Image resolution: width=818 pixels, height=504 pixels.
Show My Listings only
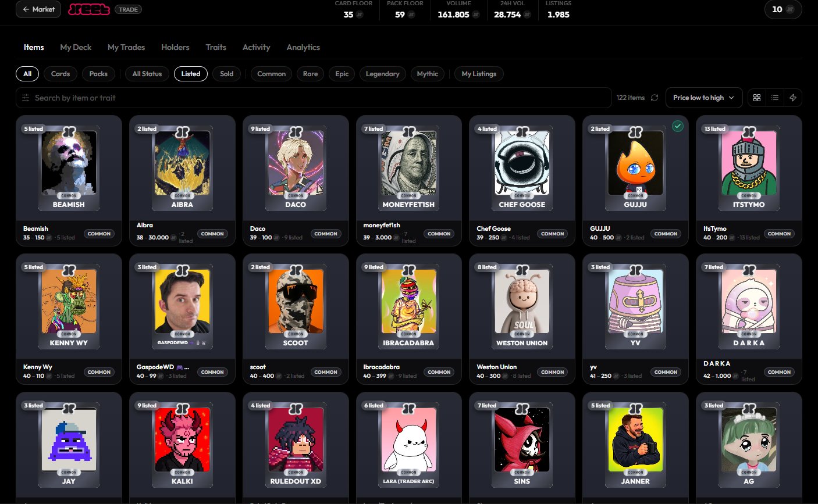[x=479, y=74]
